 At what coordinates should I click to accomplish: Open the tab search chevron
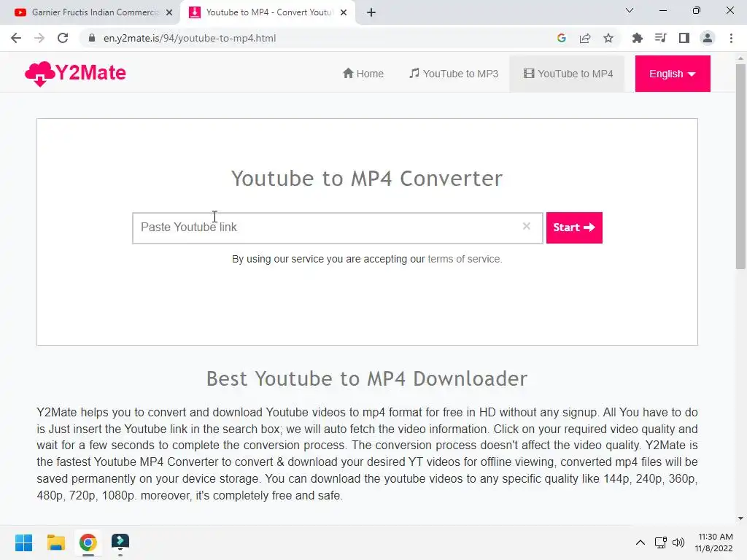pos(630,10)
